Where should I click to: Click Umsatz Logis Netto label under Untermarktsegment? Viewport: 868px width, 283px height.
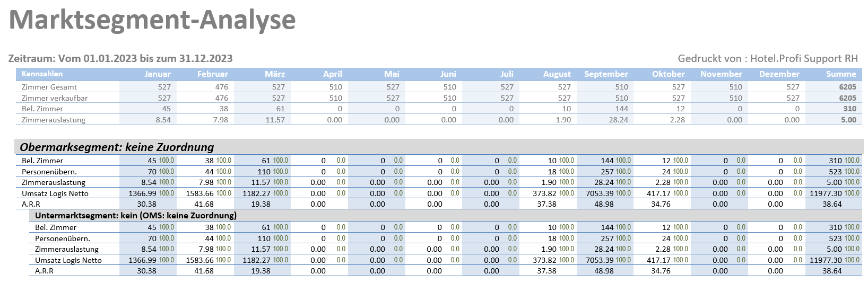click(x=69, y=260)
